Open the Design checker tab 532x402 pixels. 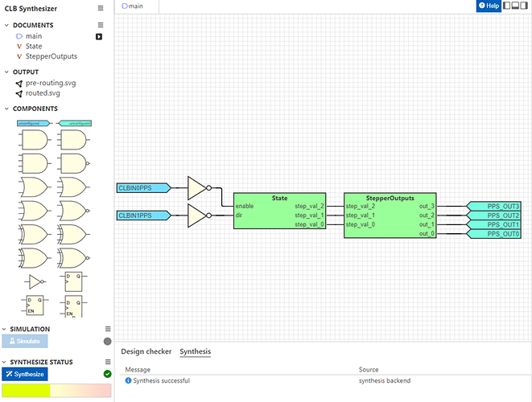click(146, 351)
